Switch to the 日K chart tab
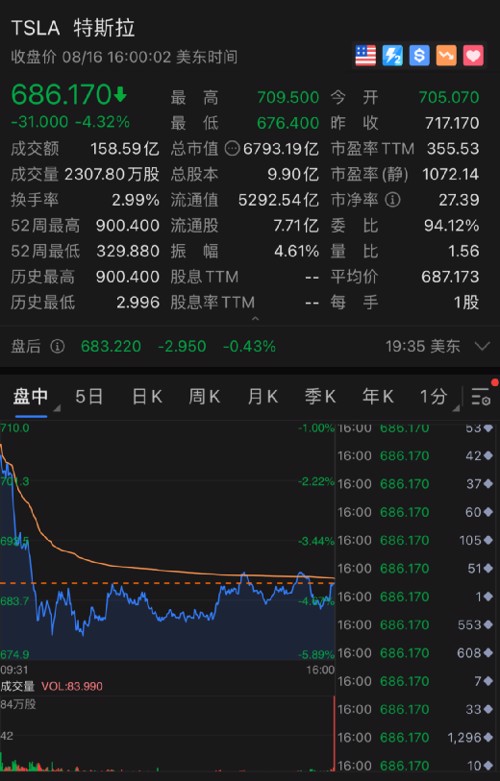500x781 pixels. (x=147, y=397)
